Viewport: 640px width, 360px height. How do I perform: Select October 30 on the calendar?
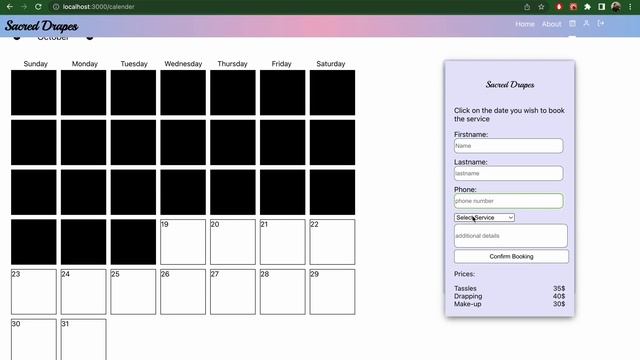tap(33, 340)
